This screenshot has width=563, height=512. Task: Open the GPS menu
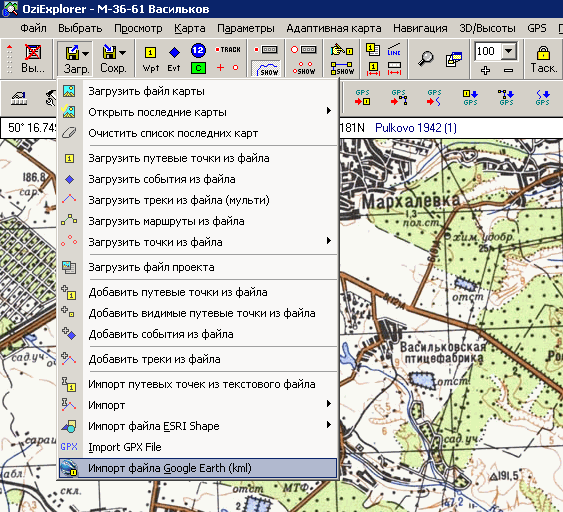point(537,28)
